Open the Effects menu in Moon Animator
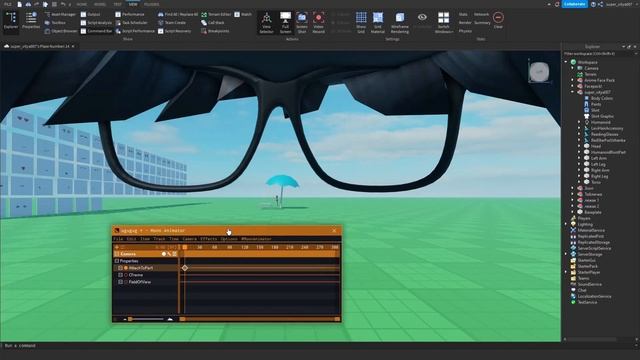The width and height of the screenshot is (640, 360). pyautogui.click(x=209, y=239)
